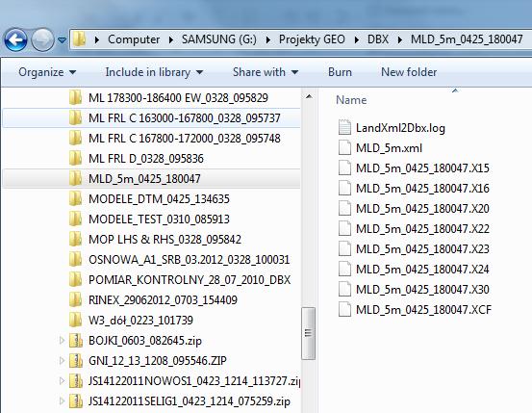Click the navigation pane scroll-up arrow

(x=309, y=97)
